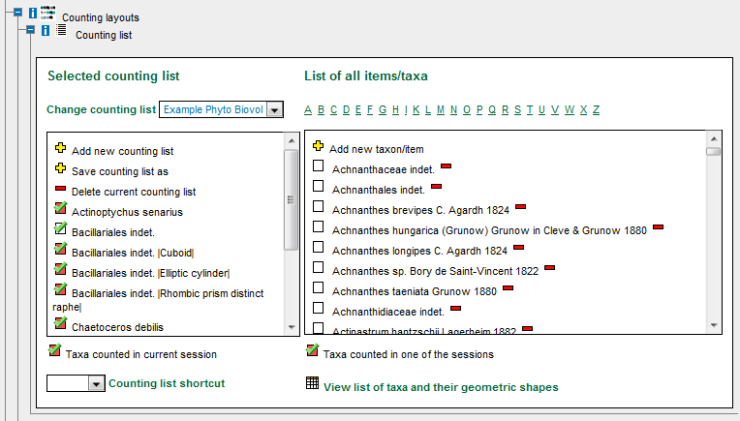
Task: Click checkmark icon for plain Bacillariales indet.
Action: [60, 228]
